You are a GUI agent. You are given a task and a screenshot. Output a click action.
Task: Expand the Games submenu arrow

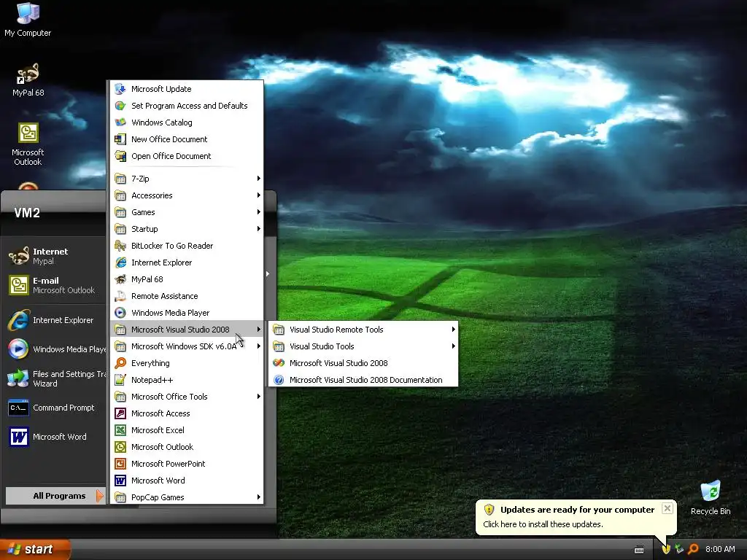[259, 212]
